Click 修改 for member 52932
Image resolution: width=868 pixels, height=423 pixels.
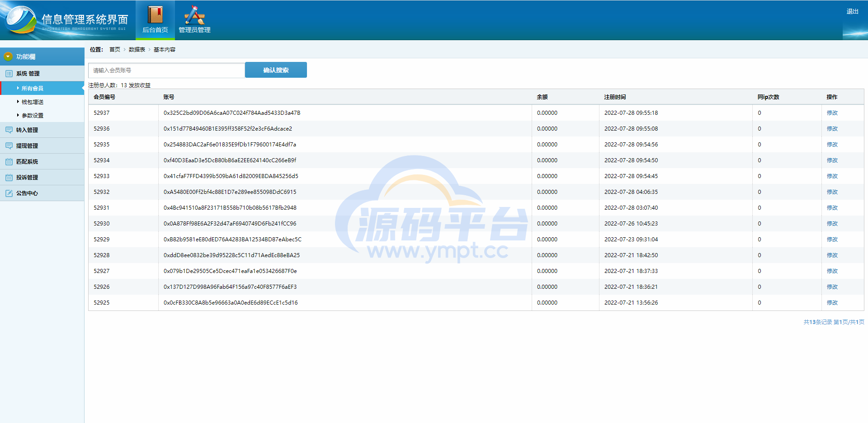pos(832,192)
